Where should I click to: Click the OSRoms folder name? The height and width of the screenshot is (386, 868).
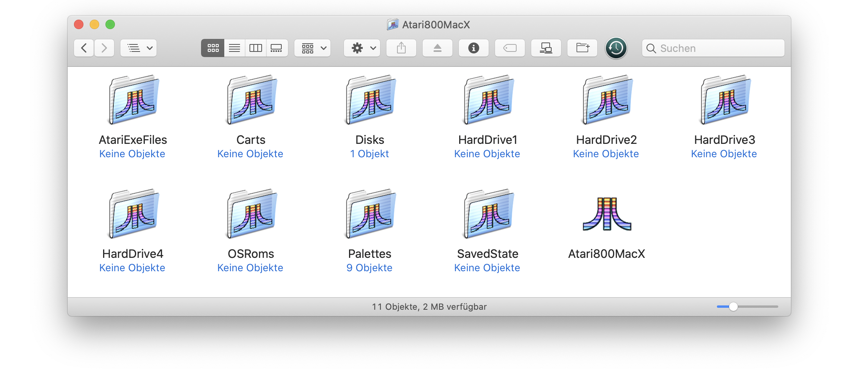251,254
